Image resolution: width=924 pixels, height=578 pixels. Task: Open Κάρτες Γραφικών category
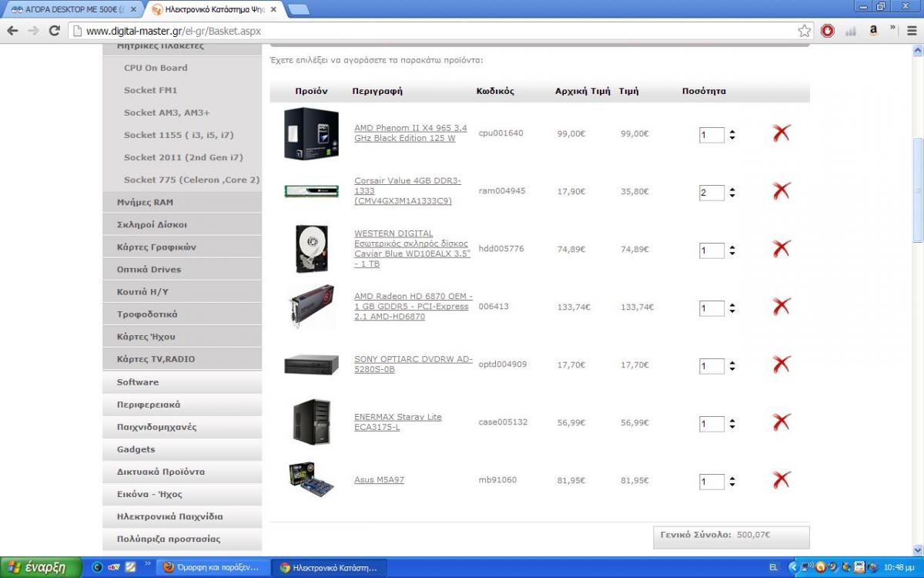pyautogui.click(x=182, y=247)
